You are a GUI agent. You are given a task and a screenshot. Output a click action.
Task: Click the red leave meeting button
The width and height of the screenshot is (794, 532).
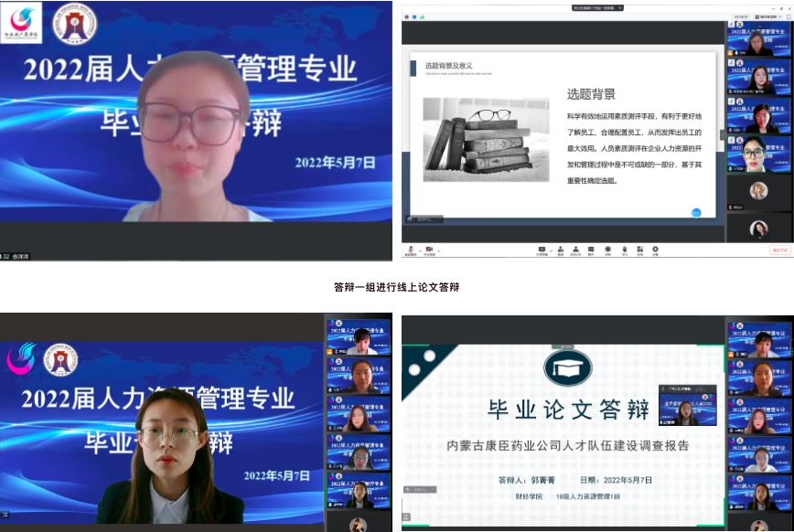coord(779,250)
